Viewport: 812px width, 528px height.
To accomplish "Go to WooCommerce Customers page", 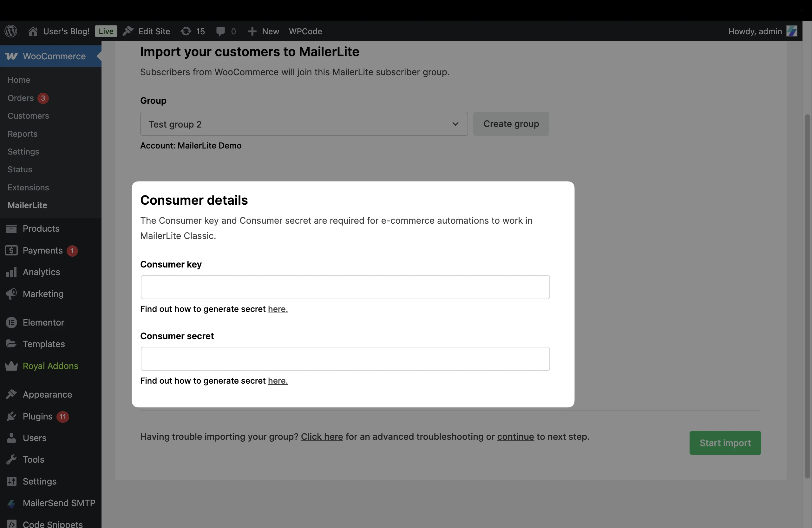I will pos(28,116).
